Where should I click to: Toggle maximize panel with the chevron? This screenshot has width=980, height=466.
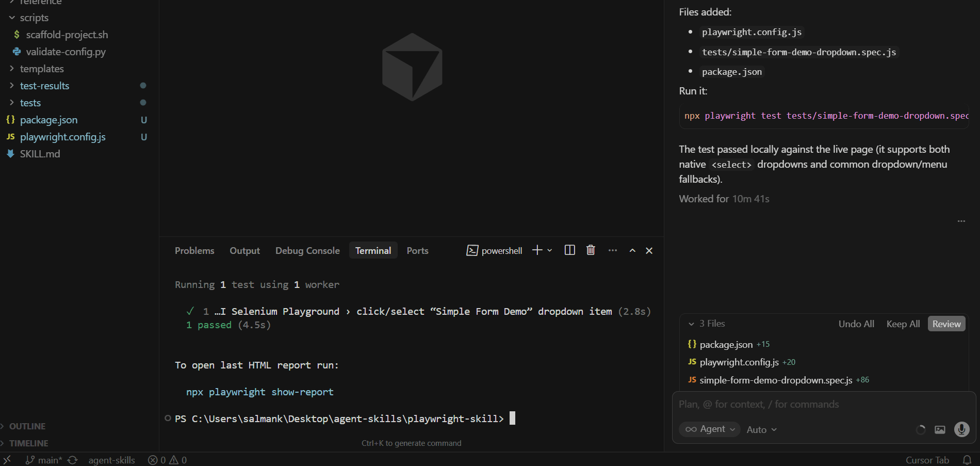pyautogui.click(x=632, y=250)
